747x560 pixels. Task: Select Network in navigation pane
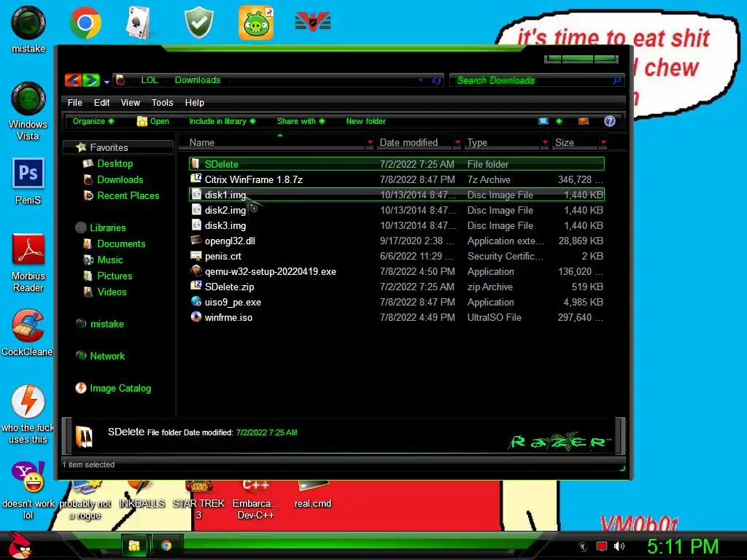pos(107,356)
